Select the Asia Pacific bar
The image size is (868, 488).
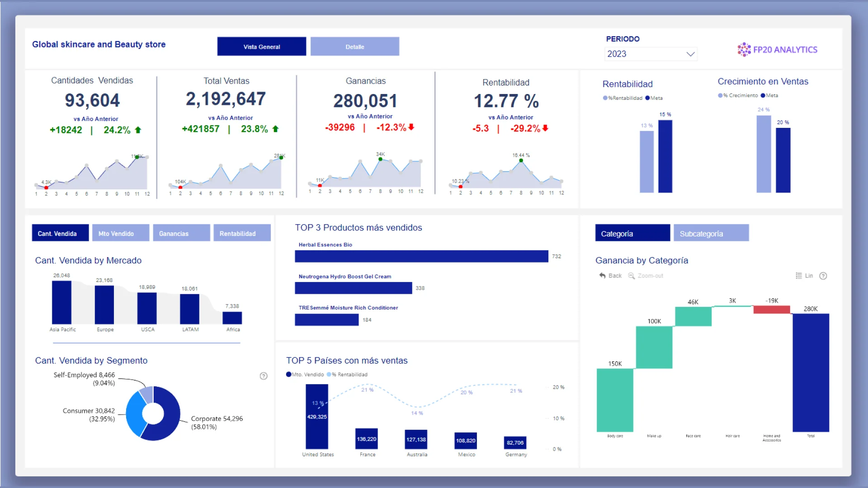pyautogui.click(x=61, y=302)
